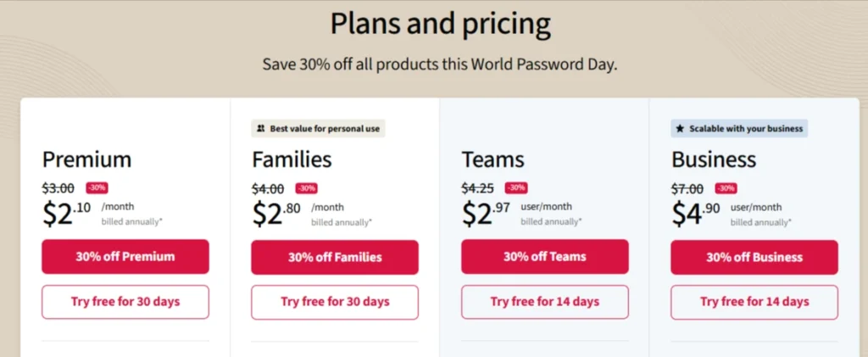Click the star icon in Scalable badge
The width and height of the screenshot is (868, 357).
pyautogui.click(x=681, y=129)
